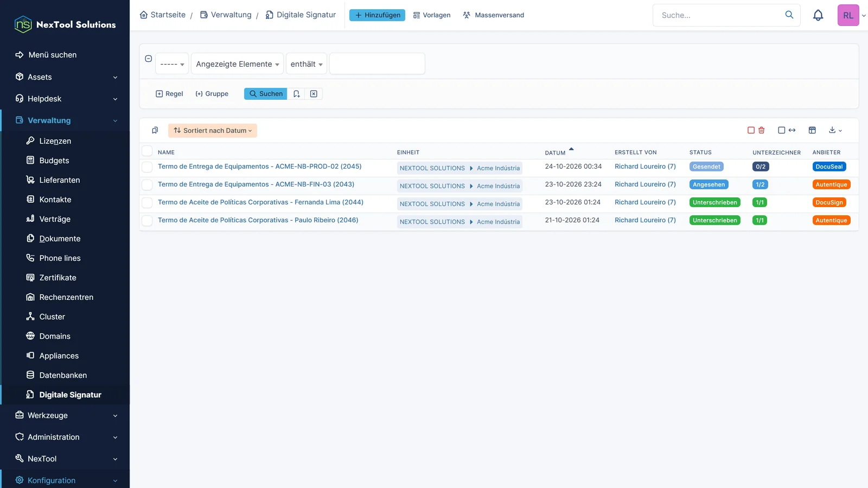This screenshot has width=868, height=488.
Task: Expand the Werkzeuge sidebar menu
Action: click(x=65, y=415)
